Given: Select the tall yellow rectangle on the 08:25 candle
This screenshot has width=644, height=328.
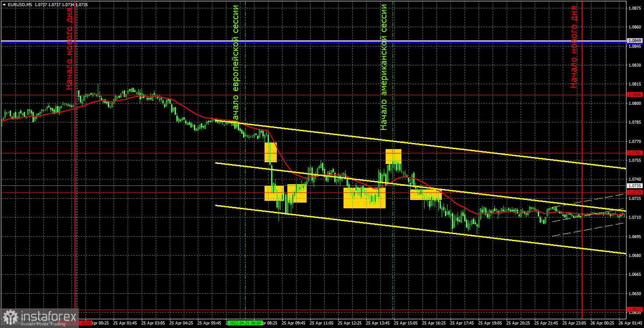Looking at the screenshot, I should click(x=271, y=152).
